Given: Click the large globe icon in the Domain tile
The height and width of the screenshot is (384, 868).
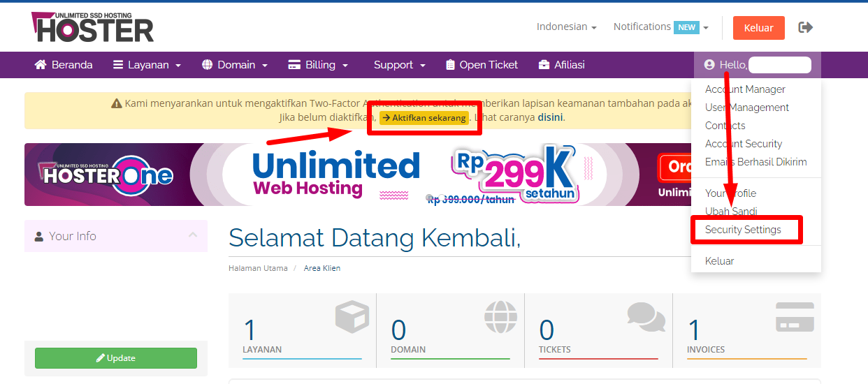Looking at the screenshot, I should coord(501,318).
